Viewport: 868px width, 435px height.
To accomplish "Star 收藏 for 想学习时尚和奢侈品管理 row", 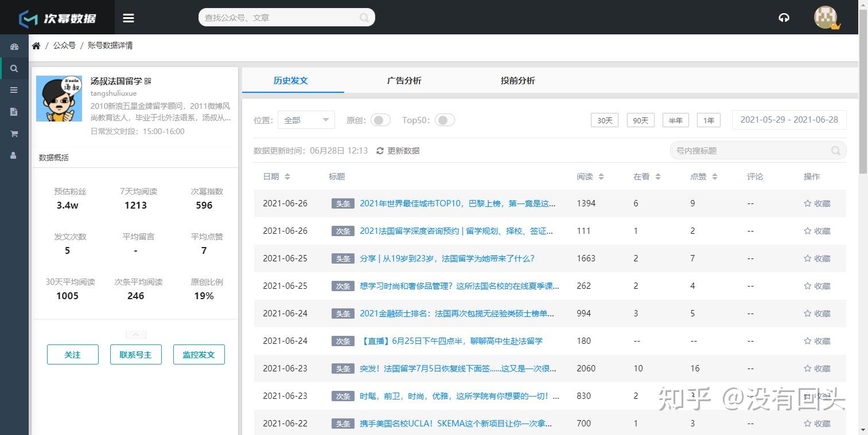I will (x=817, y=286).
